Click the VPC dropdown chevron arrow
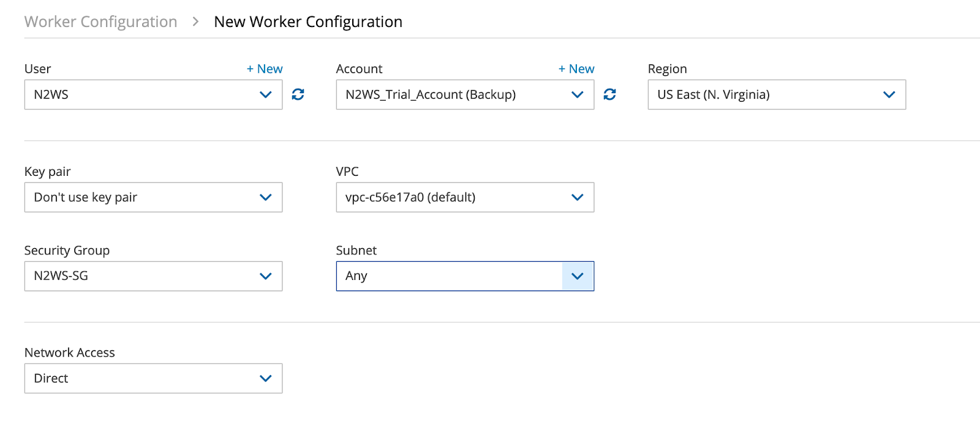 click(577, 197)
